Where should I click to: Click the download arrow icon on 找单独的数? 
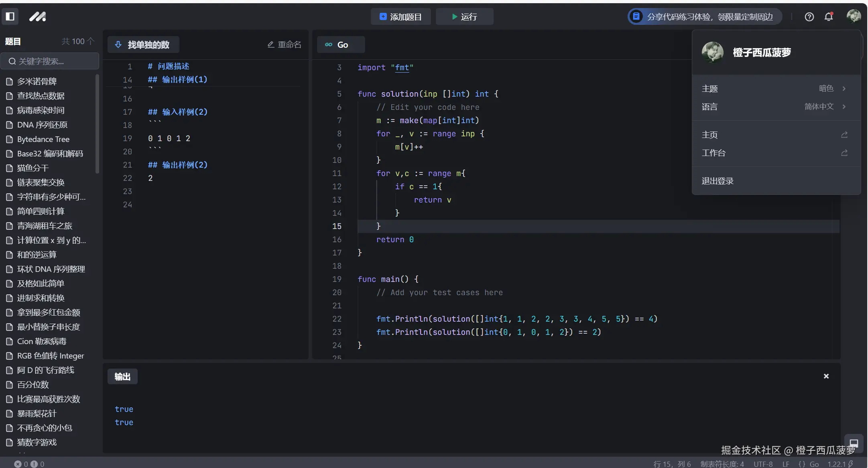point(118,45)
